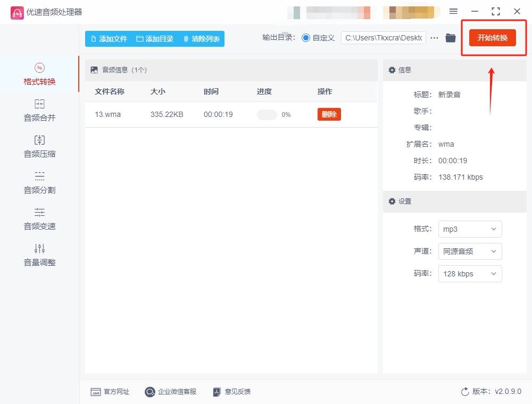Open the format (格式) mp3 dropdown
Viewport: 532px width, 404px height.
click(470, 229)
